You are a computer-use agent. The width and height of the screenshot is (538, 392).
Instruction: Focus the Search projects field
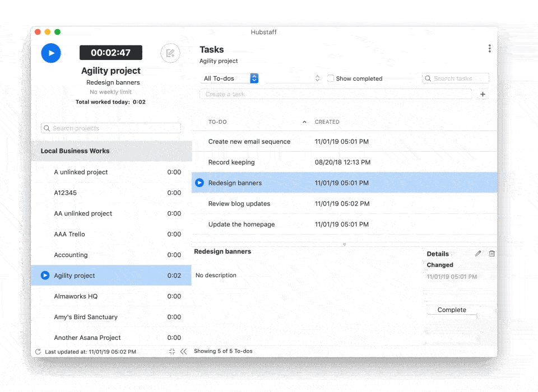(x=111, y=128)
